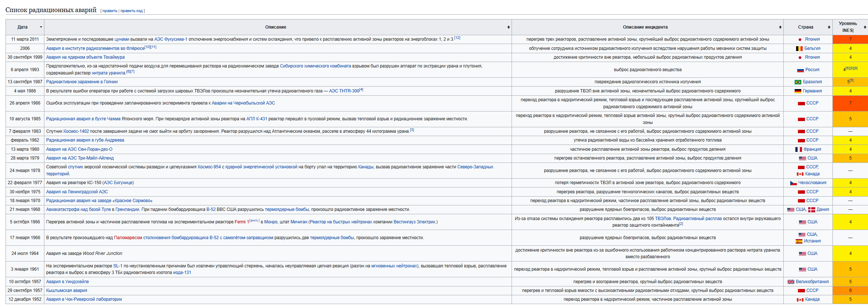Click INES level 7 cell for Fukushima
868x307 pixels.
pos(850,39)
